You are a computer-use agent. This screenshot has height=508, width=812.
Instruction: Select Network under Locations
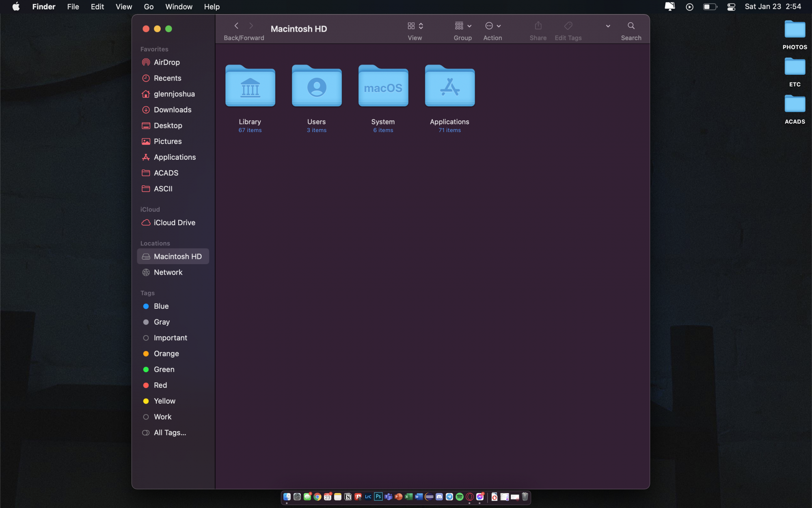coord(168,272)
